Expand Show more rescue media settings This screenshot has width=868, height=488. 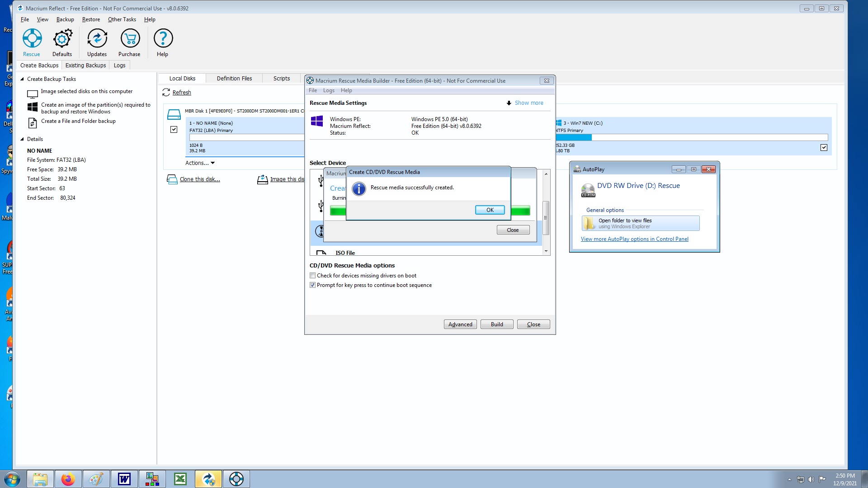(x=525, y=103)
